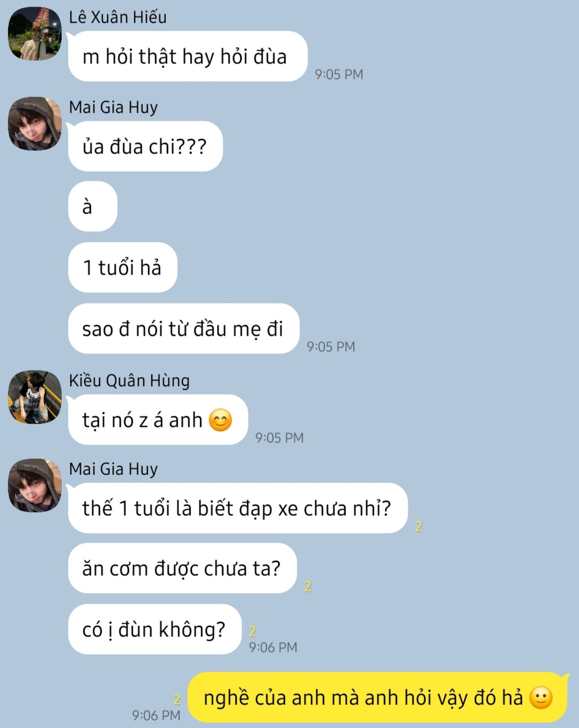Open Lê Xuân Hiếu's profile avatar
Image resolution: width=579 pixels, height=728 pixels.
tap(35, 34)
